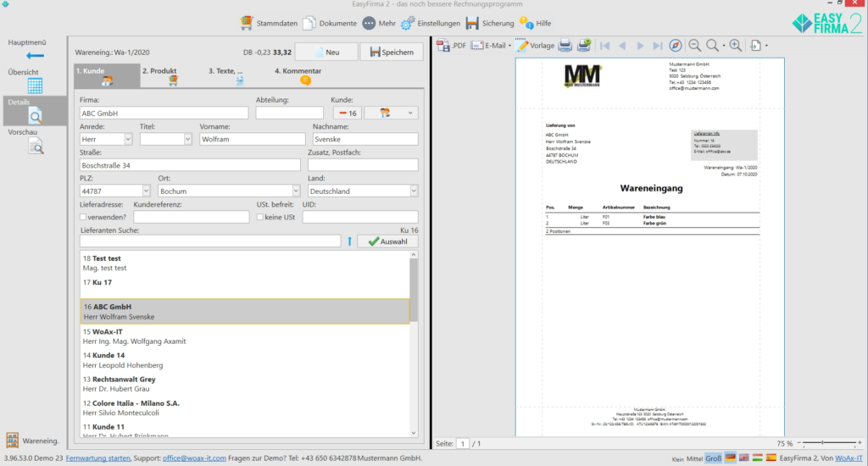Confirm with the Auswahl button
The height and width of the screenshot is (466, 868).
(387, 241)
